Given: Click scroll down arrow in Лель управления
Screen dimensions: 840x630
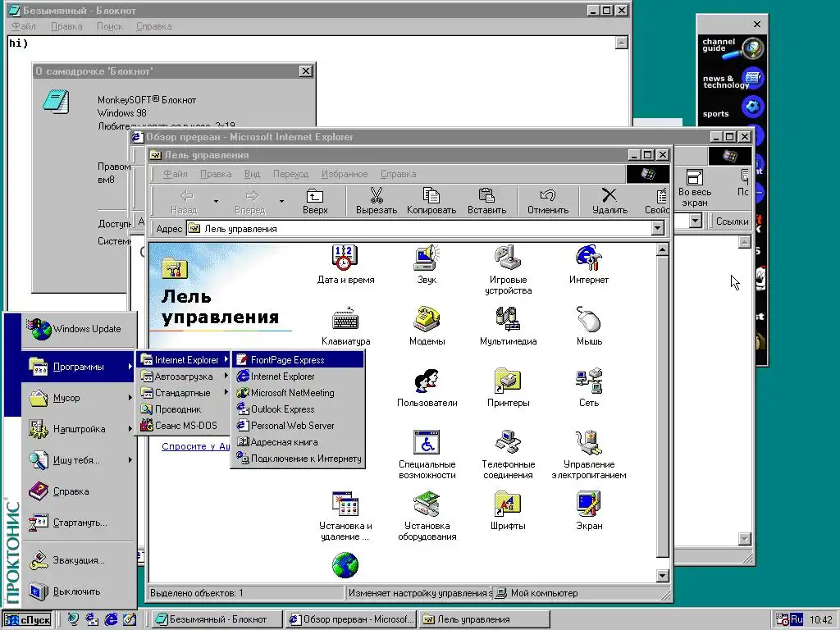Looking at the screenshot, I should [663, 576].
